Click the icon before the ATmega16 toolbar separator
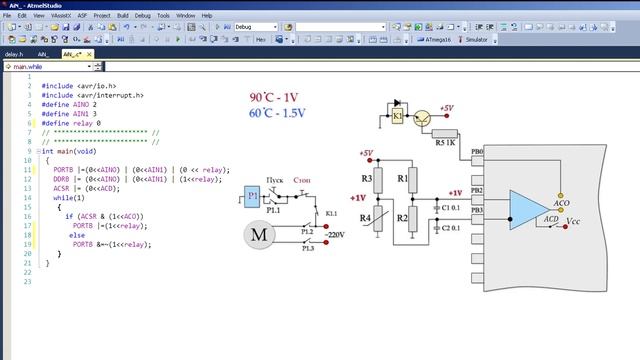 (x=397, y=40)
